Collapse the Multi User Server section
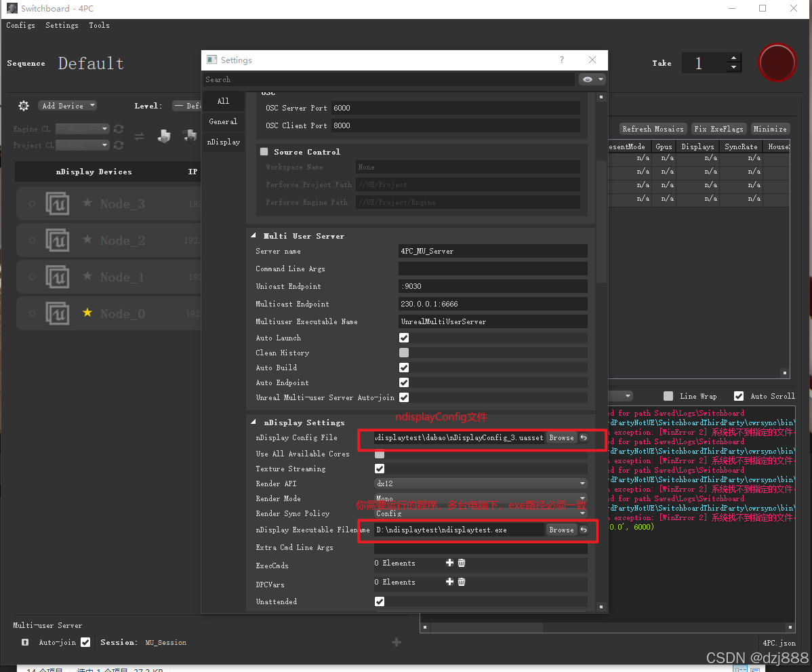 point(253,236)
